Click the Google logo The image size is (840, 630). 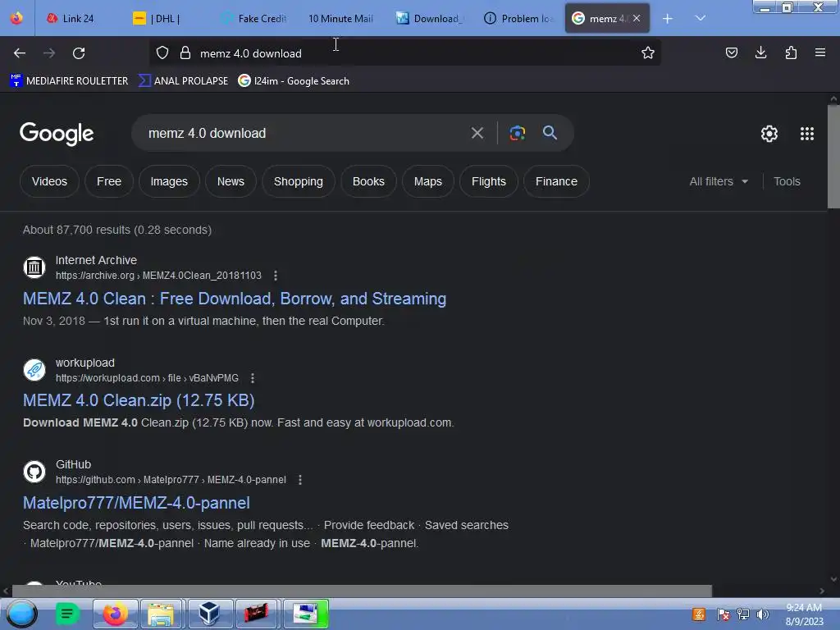point(57,134)
